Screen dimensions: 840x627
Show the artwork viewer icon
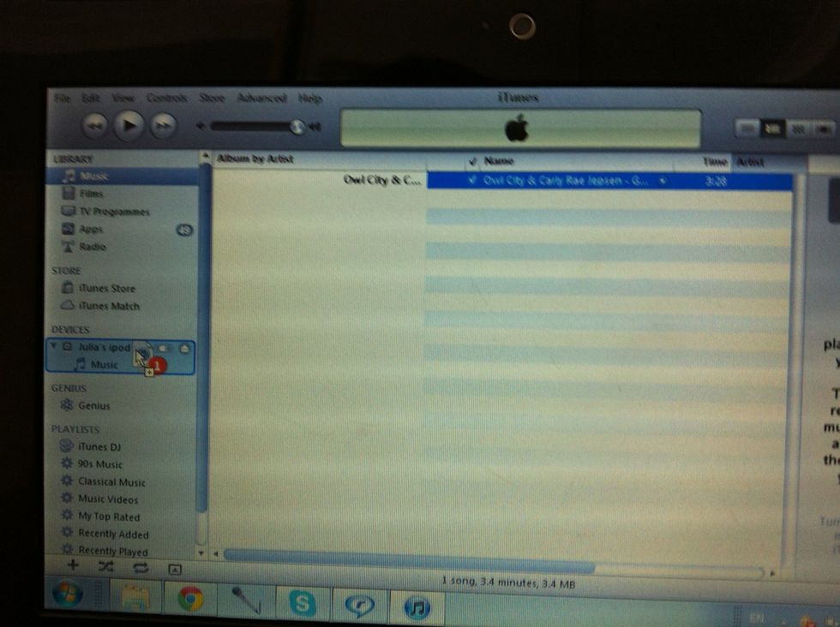pyautogui.click(x=175, y=570)
